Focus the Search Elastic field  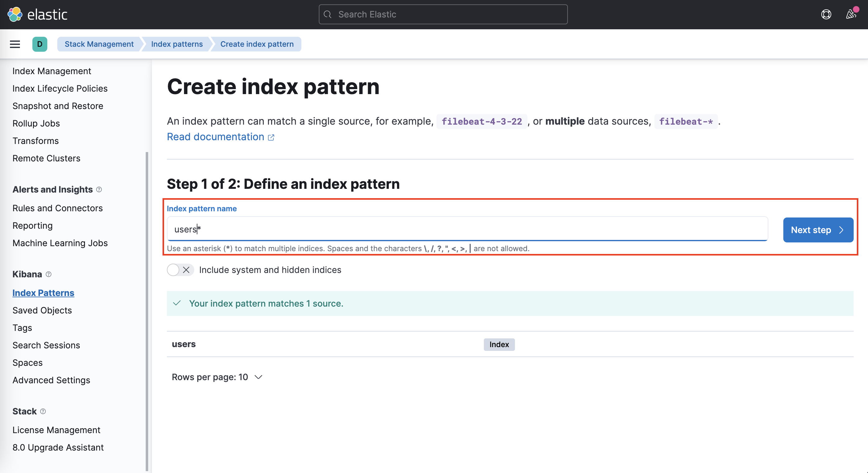pyautogui.click(x=443, y=15)
